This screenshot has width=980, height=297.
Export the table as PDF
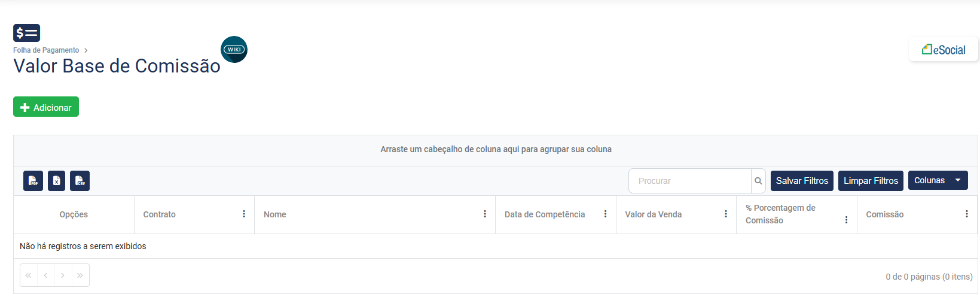click(x=33, y=181)
